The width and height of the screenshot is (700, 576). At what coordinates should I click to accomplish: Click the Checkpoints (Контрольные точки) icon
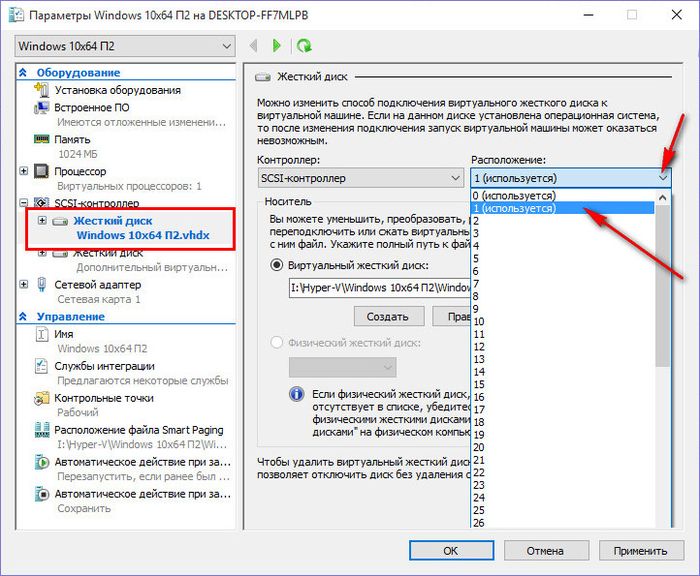coord(42,398)
